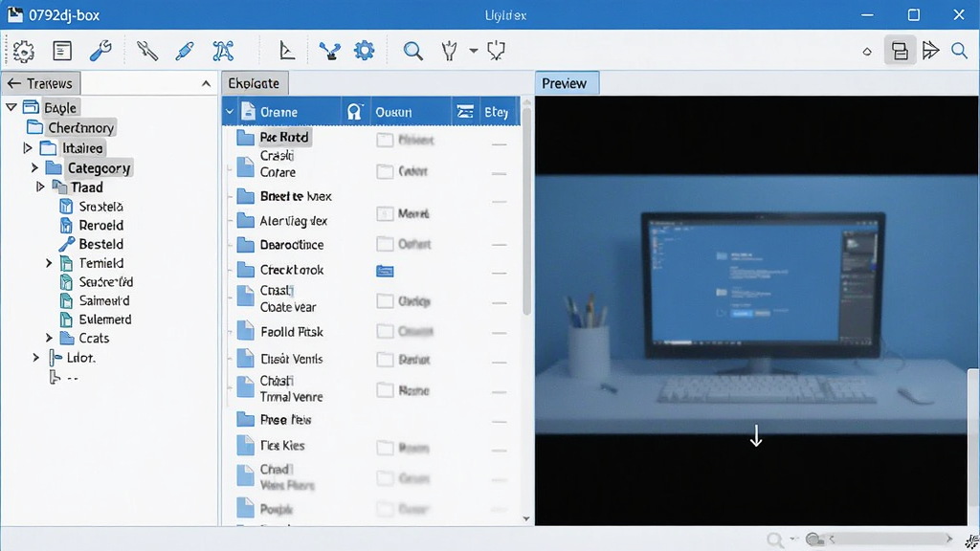Click the document list toolbar icon
Image resolution: width=980 pixels, height=551 pixels.
point(62,51)
